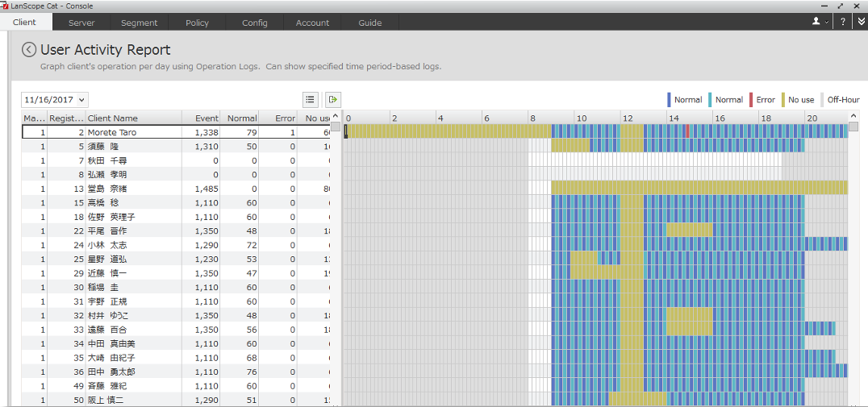The image size is (868, 407).
Task: Click the green export icon
Action: [332, 99]
